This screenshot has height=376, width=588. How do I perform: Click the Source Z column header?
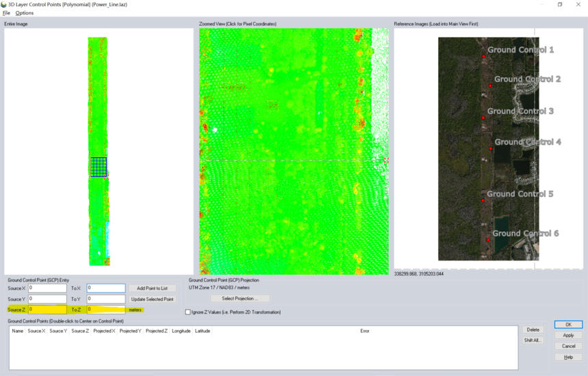(x=80, y=331)
